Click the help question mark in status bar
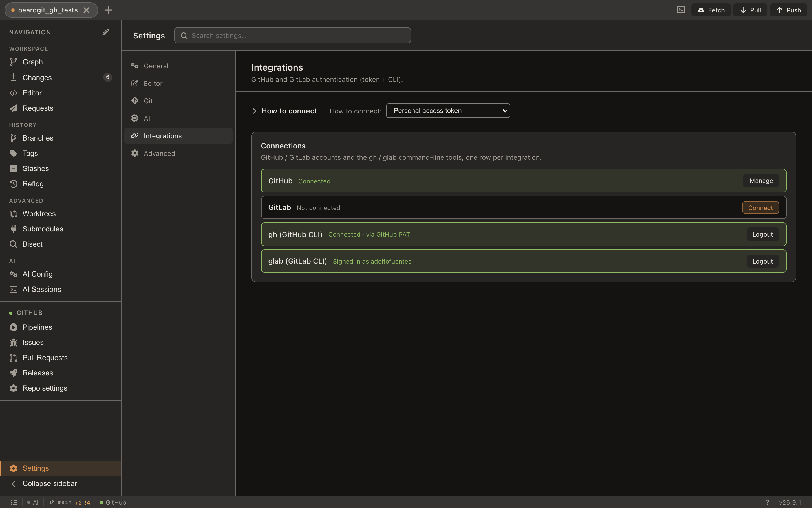The height and width of the screenshot is (508, 812). [767, 502]
